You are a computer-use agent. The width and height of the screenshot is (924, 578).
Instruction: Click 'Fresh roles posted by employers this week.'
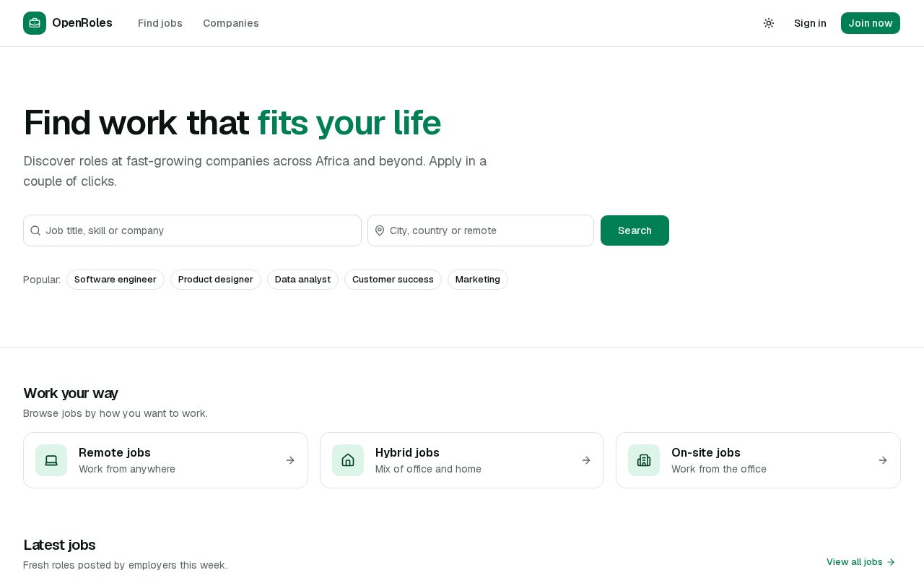coord(125,565)
